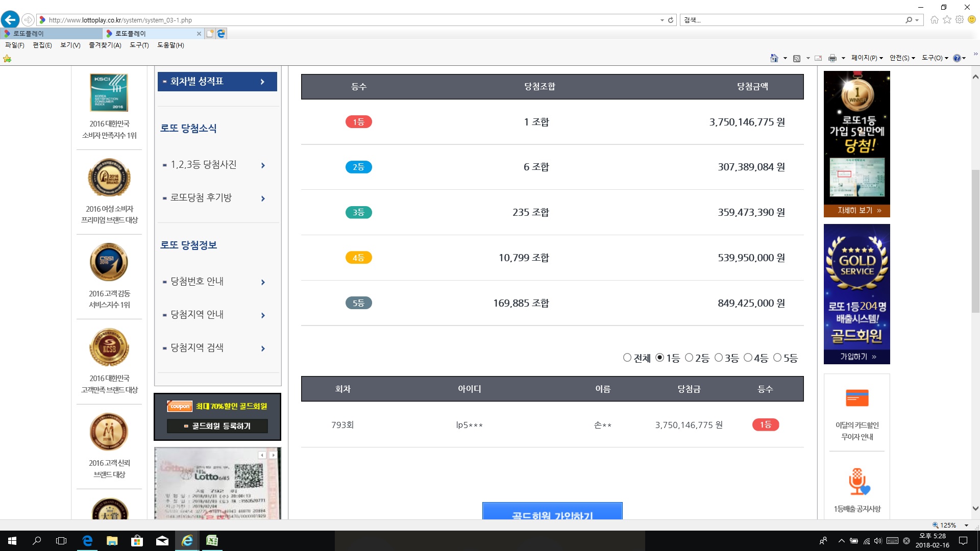
Task: Click the page refresh icon
Action: pyautogui.click(x=671, y=20)
